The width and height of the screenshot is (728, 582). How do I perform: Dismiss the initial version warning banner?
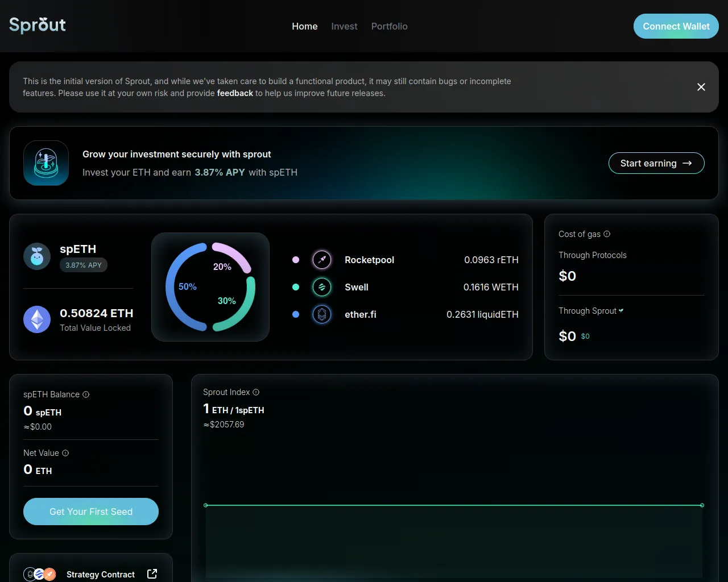(701, 87)
